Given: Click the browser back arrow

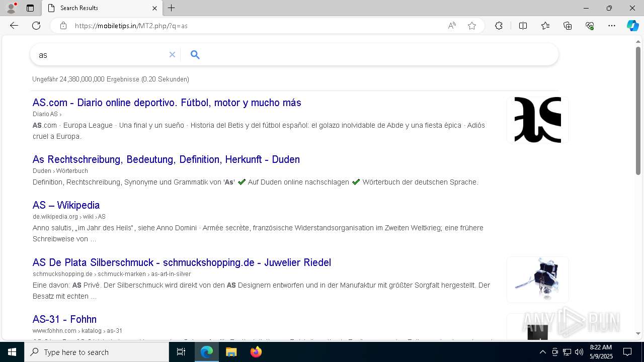Looking at the screenshot, I should [14, 26].
